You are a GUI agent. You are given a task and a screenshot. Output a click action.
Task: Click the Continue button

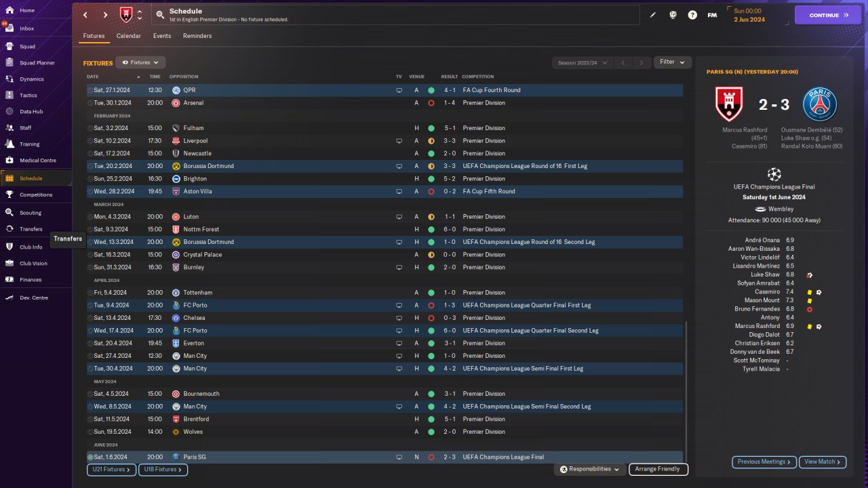point(827,15)
